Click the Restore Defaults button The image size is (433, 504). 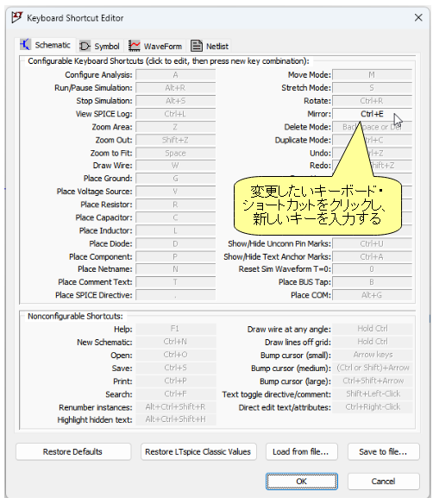[73, 451]
